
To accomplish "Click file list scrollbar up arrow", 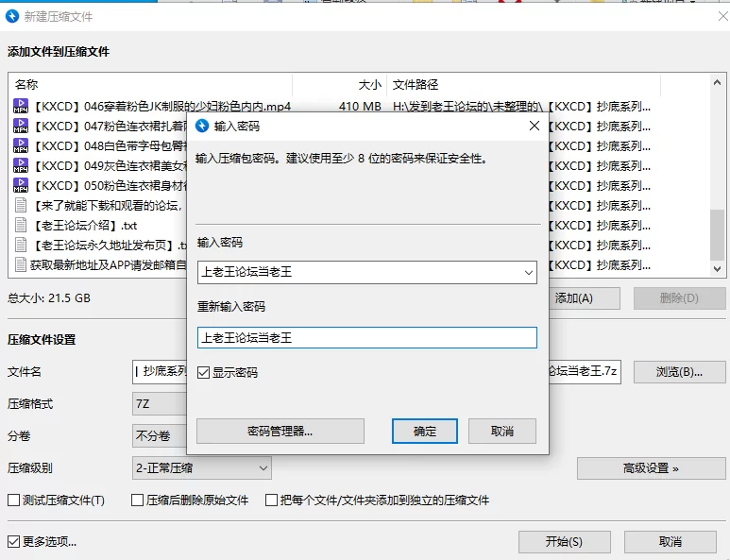I will point(717,82).
